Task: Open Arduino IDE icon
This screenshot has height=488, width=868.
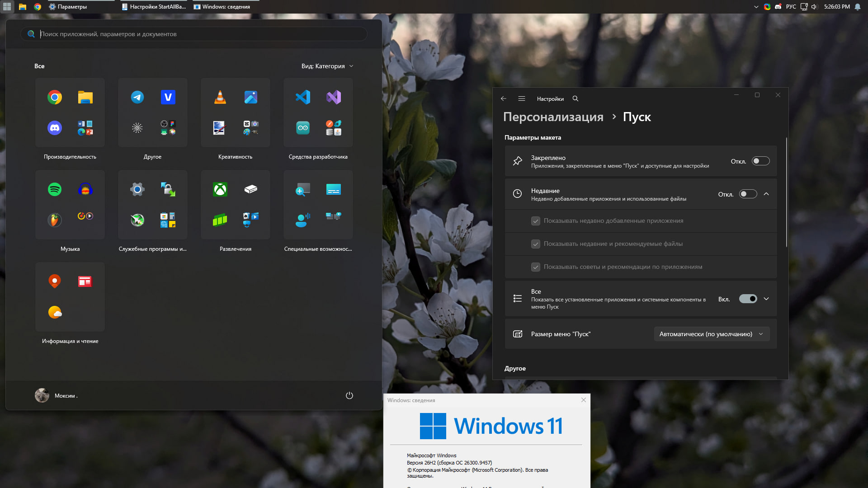Action: (303, 128)
